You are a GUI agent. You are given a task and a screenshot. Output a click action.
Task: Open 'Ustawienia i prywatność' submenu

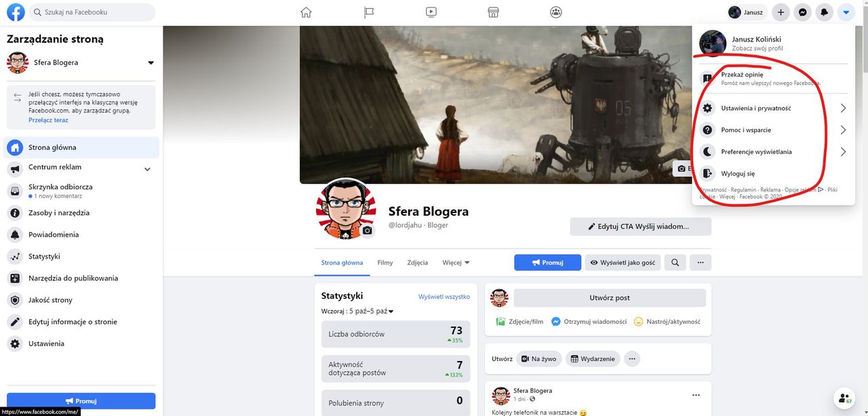tap(773, 108)
